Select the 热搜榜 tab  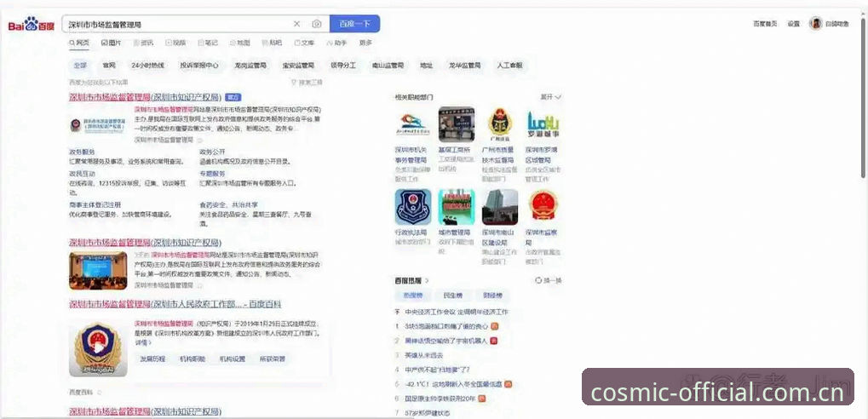click(x=412, y=296)
